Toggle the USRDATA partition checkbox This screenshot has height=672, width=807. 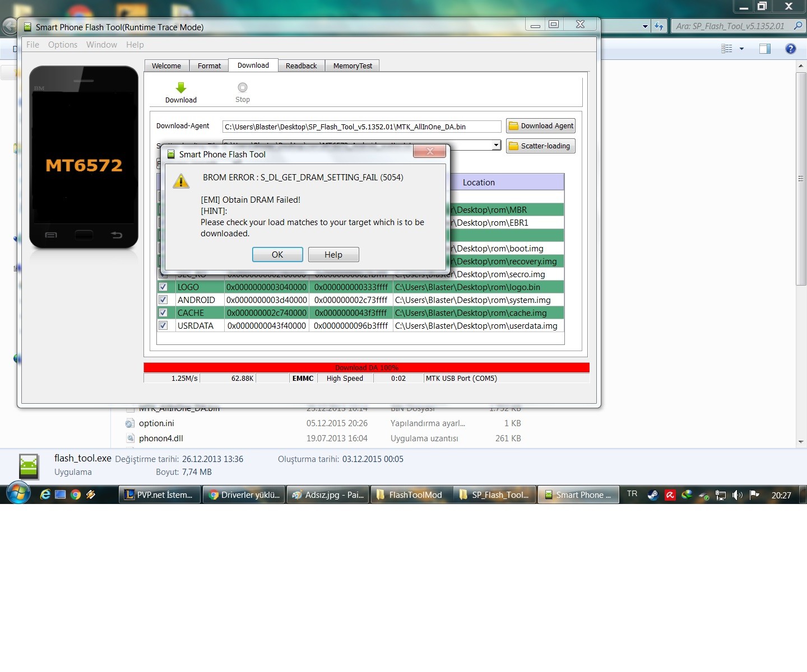[x=163, y=325]
